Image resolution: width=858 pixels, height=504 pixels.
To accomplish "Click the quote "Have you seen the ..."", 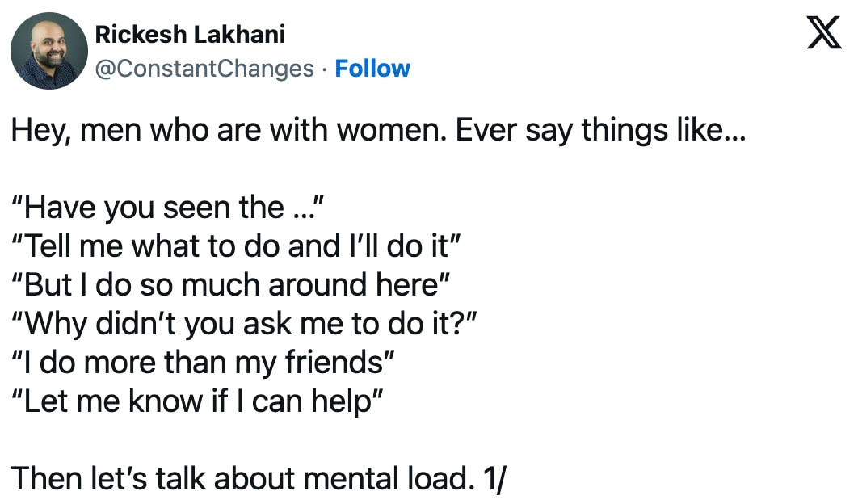I will (169, 208).
